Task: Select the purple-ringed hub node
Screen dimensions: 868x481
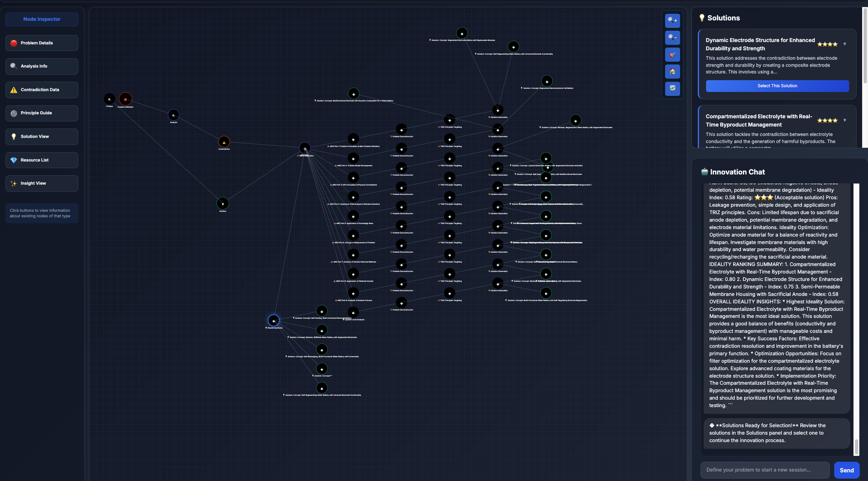Action: [305, 148]
